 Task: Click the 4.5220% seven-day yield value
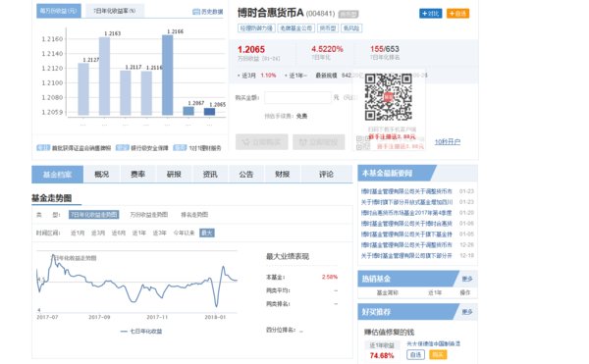[x=327, y=49]
